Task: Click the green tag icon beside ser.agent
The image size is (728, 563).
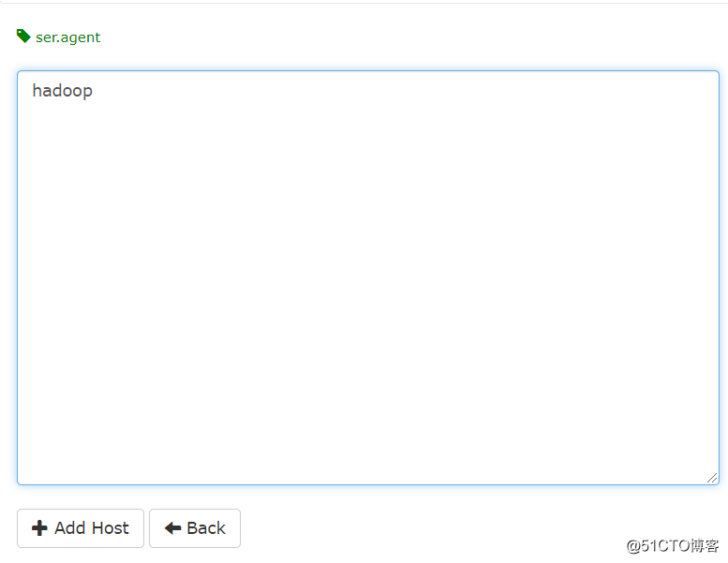Action: tap(23, 36)
